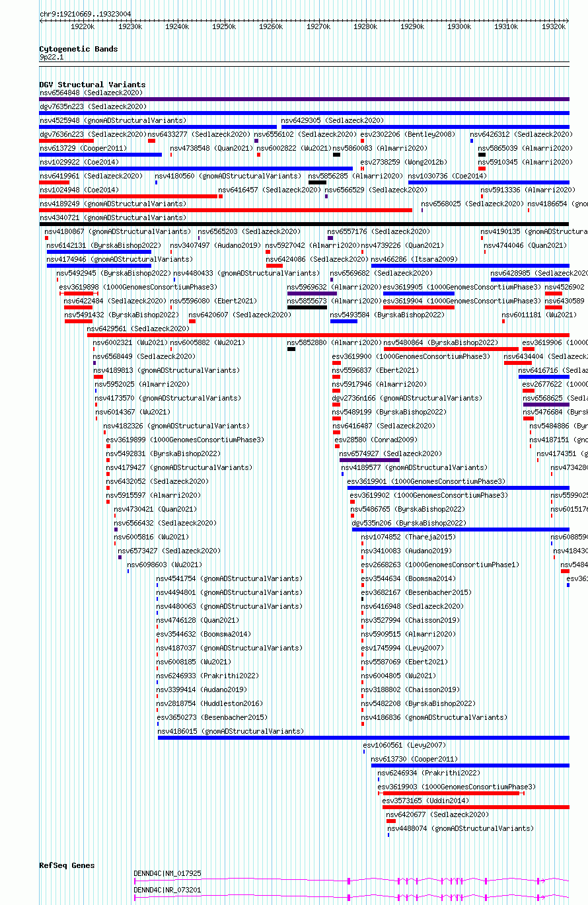Open the RefSeq Genes track title

point(67,865)
